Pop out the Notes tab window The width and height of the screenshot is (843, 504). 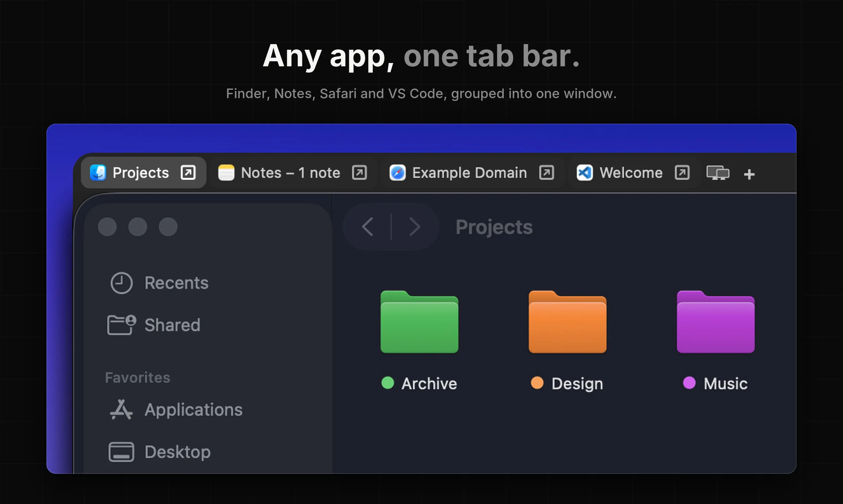[x=359, y=172]
